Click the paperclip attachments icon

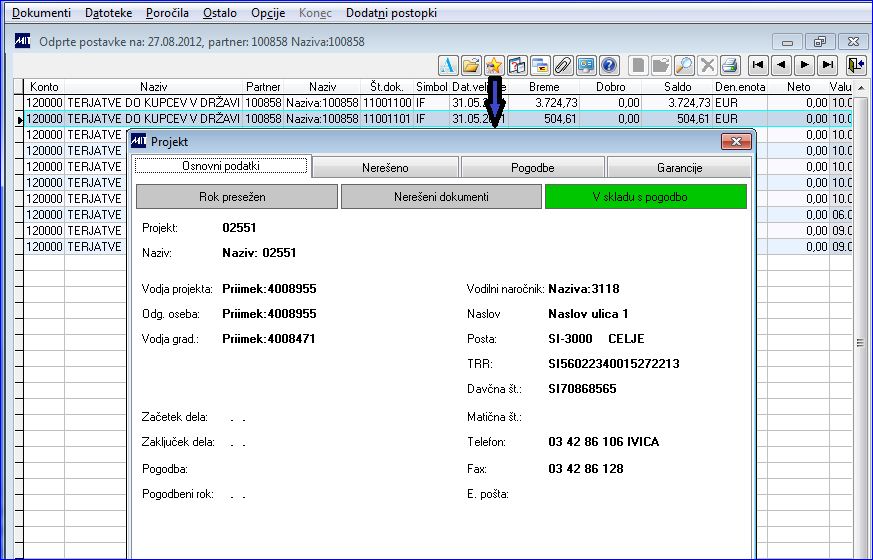562,65
